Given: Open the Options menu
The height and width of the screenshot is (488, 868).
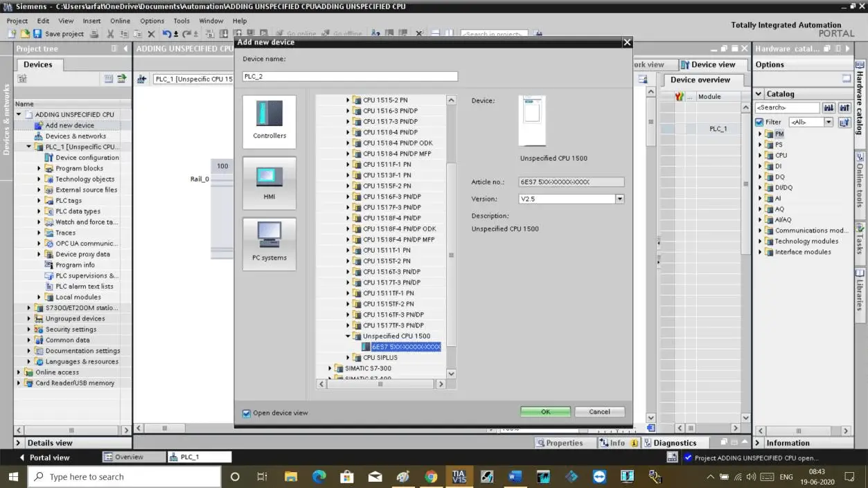Looking at the screenshot, I should click(x=152, y=21).
